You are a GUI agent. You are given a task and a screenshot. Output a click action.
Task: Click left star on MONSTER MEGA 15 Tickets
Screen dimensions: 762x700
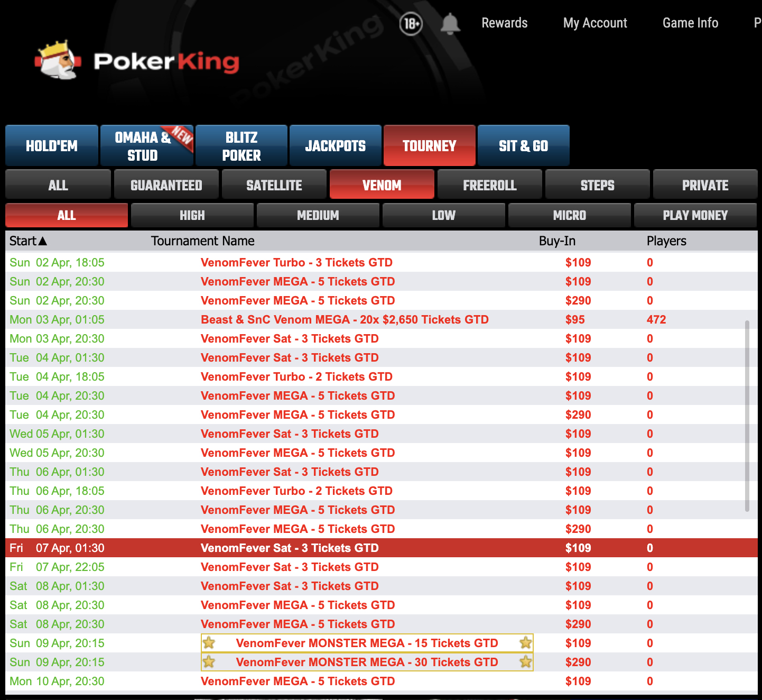click(x=209, y=643)
